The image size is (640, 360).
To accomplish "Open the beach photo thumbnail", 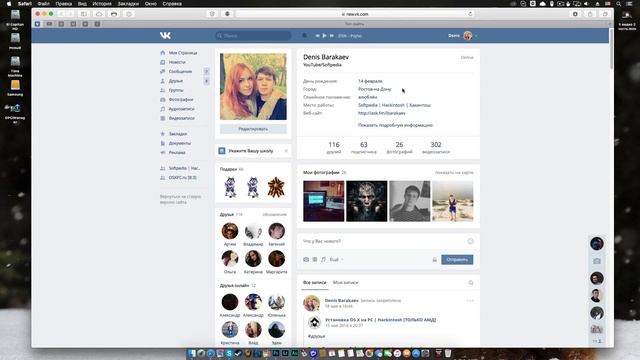I will [453, 201].
